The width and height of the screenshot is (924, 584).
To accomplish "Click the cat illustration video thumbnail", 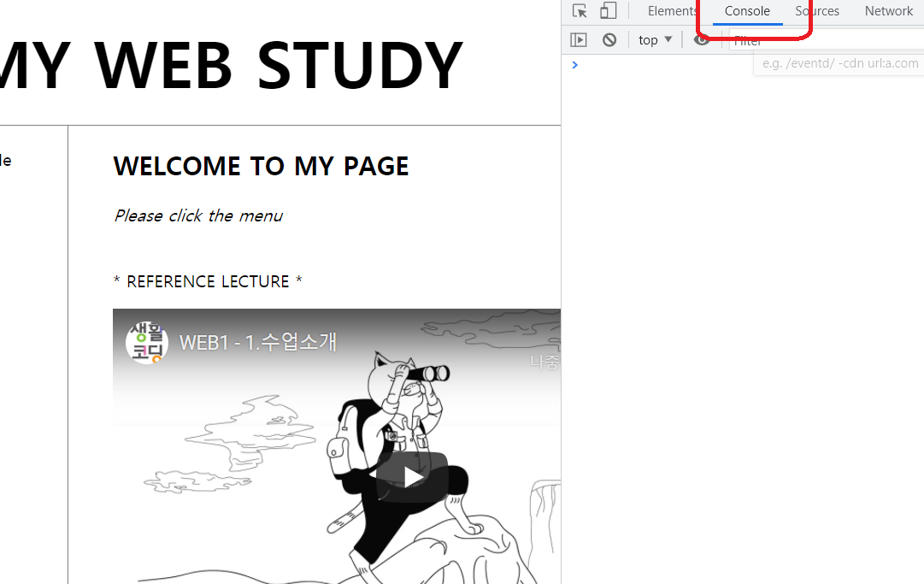I will click(337, 446).
